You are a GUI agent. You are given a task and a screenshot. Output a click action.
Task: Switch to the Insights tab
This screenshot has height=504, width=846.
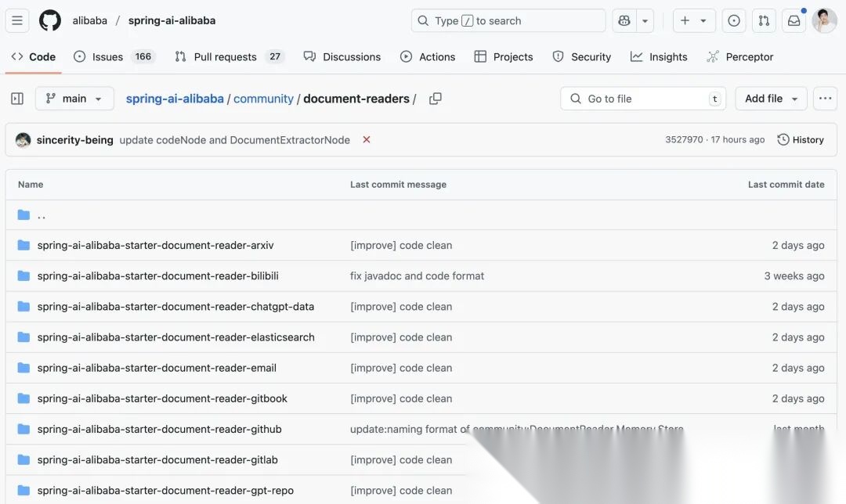coord(659,56)
